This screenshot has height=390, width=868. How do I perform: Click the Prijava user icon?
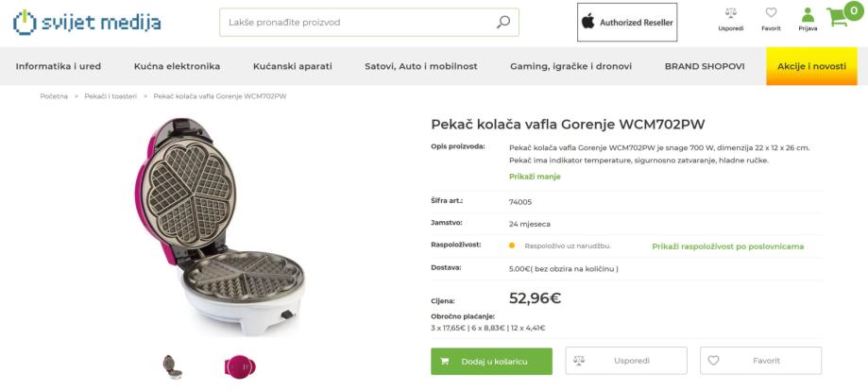tap(808, 15)
